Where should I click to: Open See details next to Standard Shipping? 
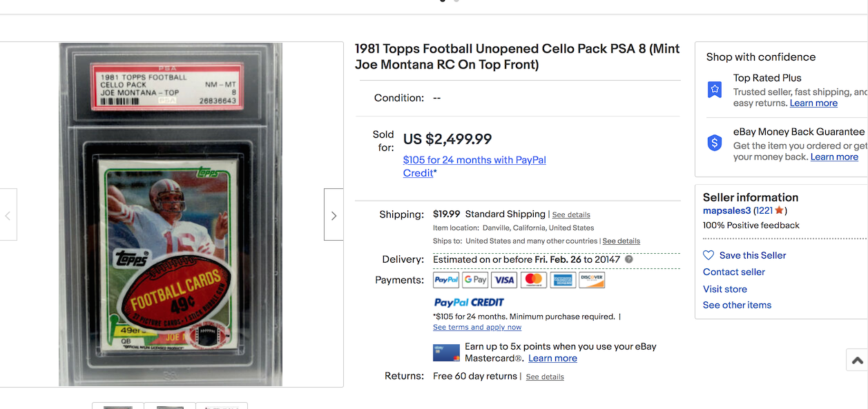point(571,215)
